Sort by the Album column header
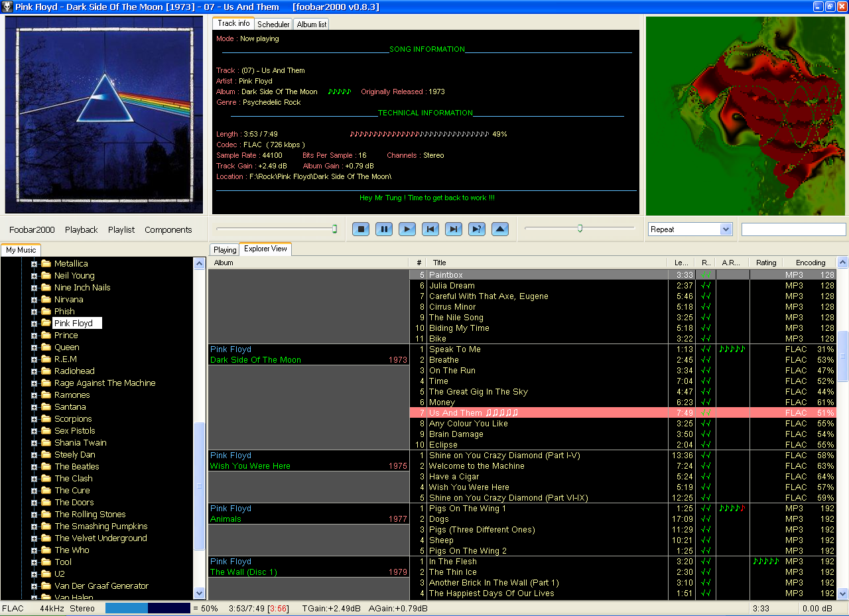 click(x=308, y=263)
